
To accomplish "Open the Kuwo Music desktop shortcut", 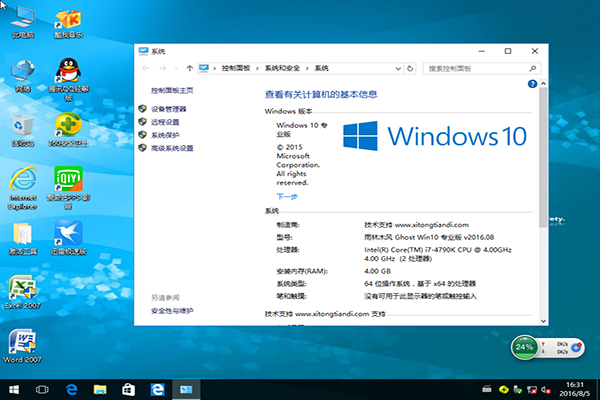I will pos(68,22).
